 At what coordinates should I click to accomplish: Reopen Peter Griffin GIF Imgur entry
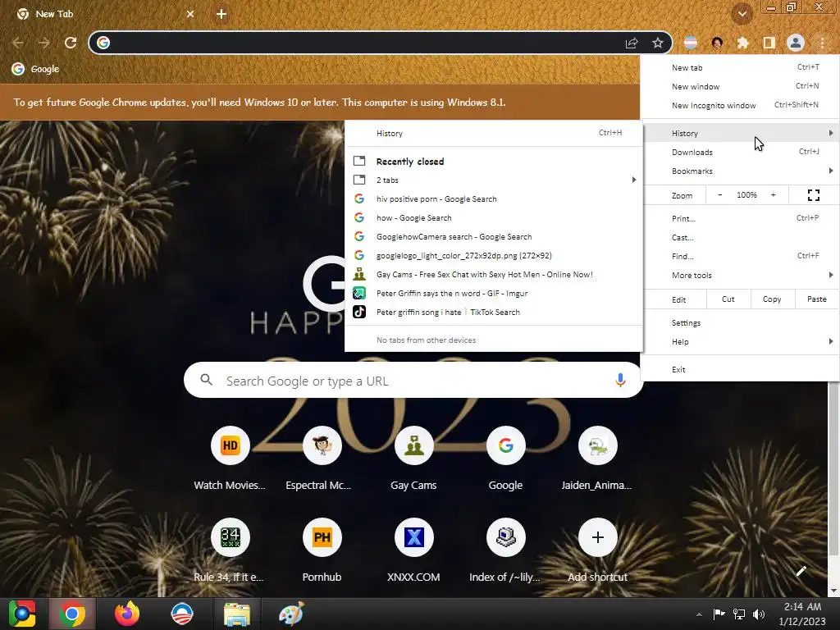click(493, 293)
